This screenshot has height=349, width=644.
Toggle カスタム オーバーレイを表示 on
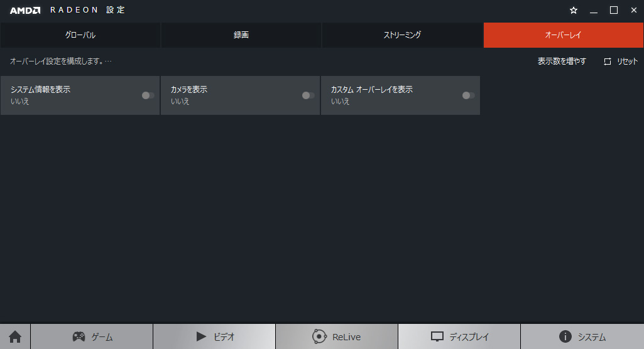click(x=468, y=95)
